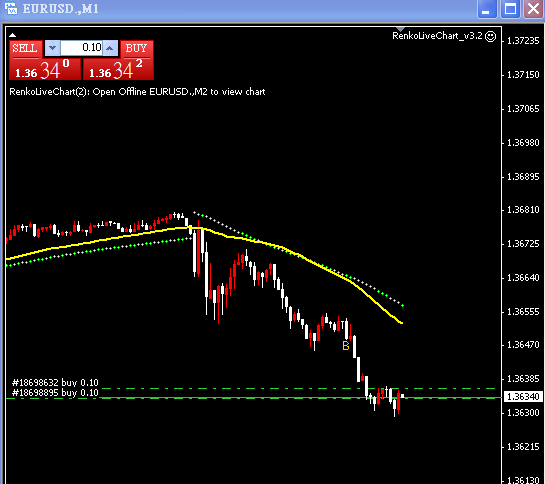Click the buy price 1.36342 tile

click(118, 69)
